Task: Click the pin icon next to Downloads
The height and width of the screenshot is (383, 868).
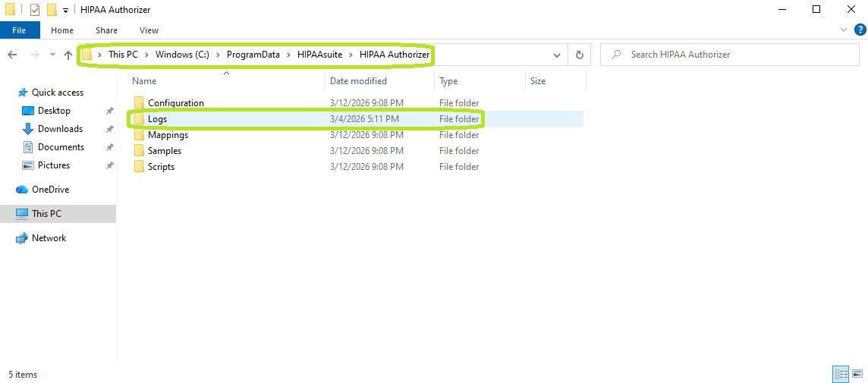Action: pos(109,130)
